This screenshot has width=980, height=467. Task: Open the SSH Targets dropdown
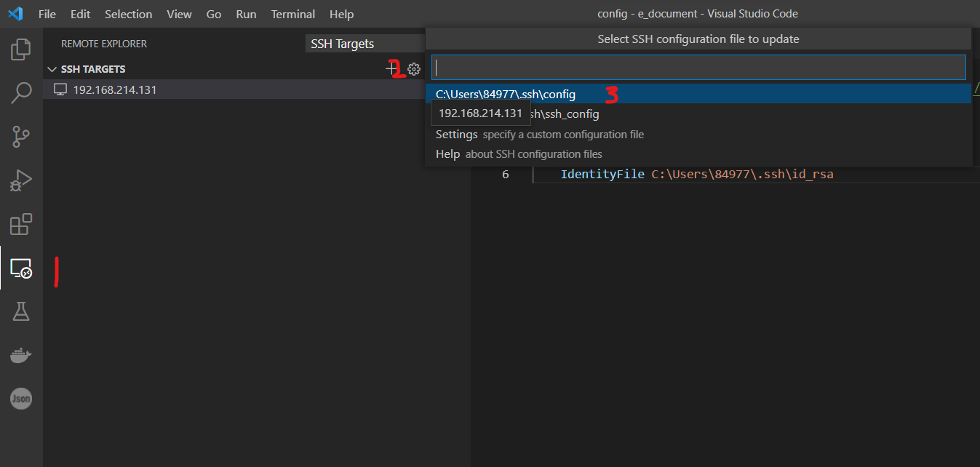click(x=364, y=44)
